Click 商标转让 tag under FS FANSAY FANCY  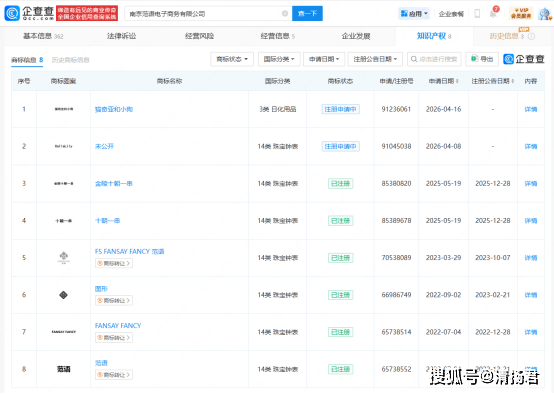(114, 264)
